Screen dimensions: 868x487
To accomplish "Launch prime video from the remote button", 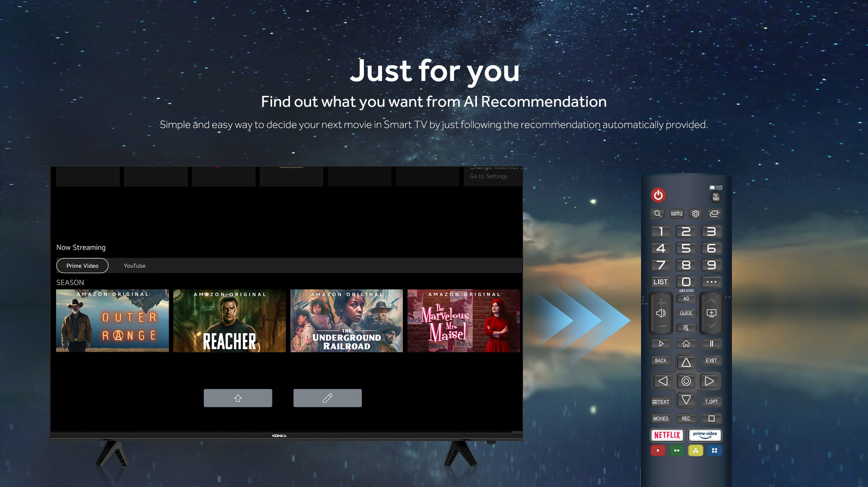I will (x=705, y=435).
